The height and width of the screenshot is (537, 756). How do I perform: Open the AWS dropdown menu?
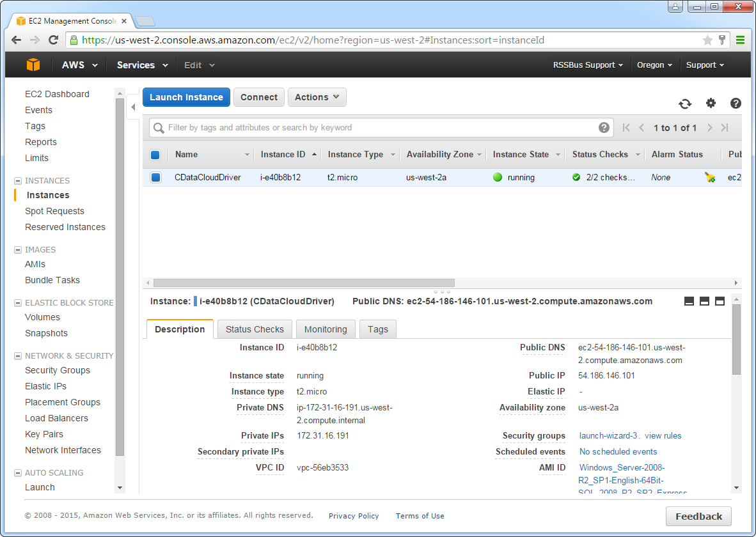[x=79, y=65]
